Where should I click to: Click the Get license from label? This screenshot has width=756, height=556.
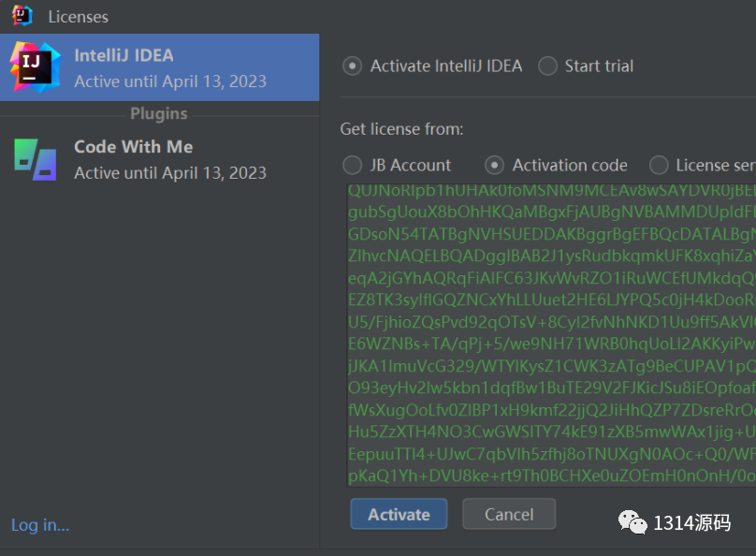[401, 129]
